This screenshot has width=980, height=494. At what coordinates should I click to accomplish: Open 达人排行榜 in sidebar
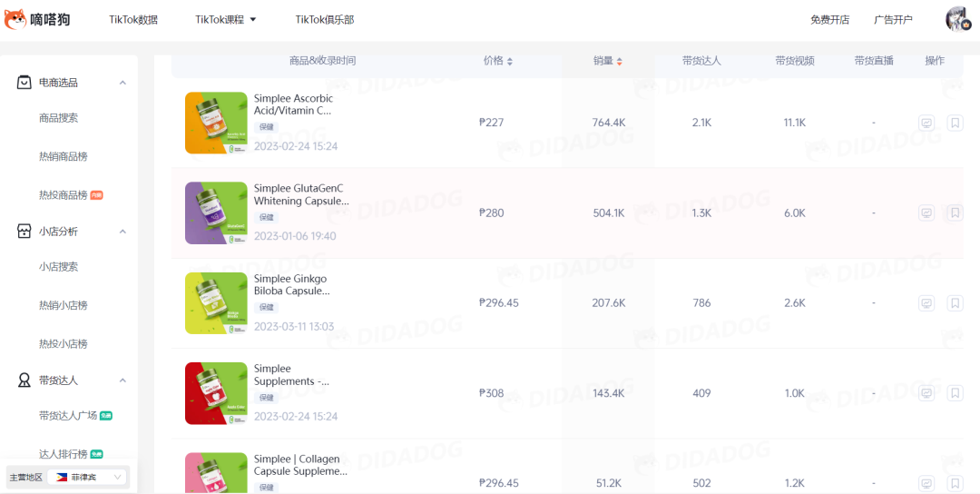pos(64,454)
